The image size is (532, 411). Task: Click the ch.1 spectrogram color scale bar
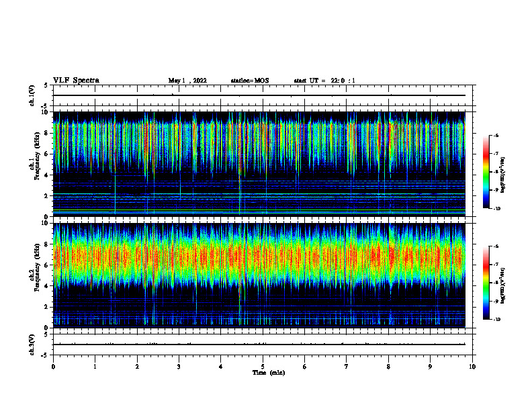[x=486, y=172]
